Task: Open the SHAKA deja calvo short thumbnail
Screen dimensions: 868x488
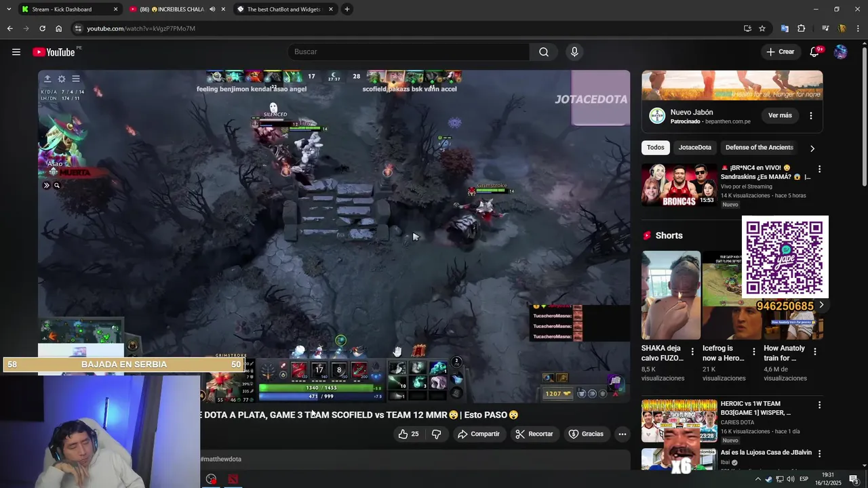Action: (x=671, y=296)
